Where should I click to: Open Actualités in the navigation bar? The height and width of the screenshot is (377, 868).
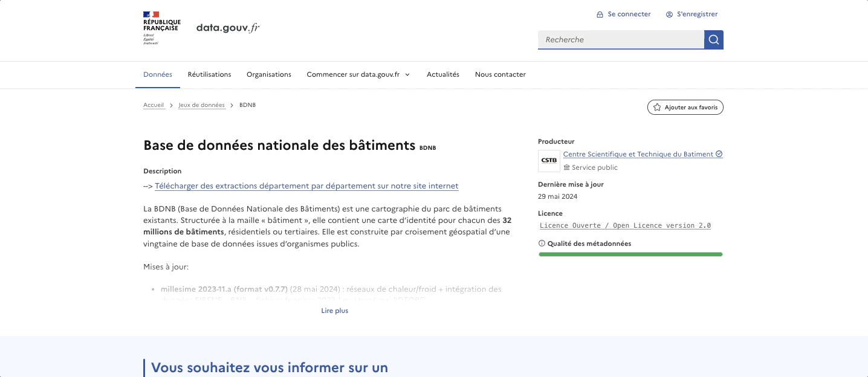point(443,74)
